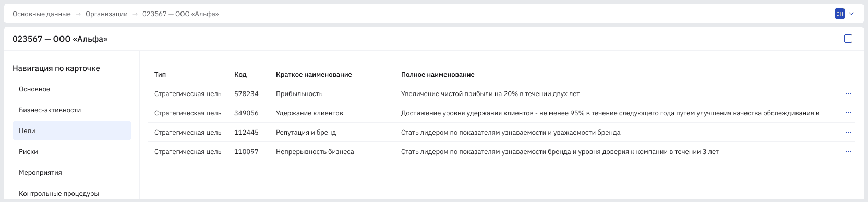Open row actions for Репутация и бренд
The height and width of the screenshot is (202, 868).
pyautogui.click(x=848, y=132)
